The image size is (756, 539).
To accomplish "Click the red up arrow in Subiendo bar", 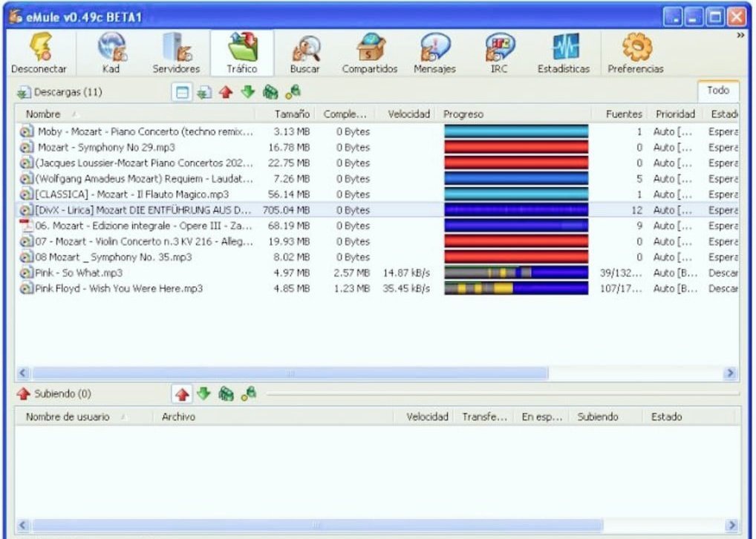I will pyautogui.click(x=182, y=394).
